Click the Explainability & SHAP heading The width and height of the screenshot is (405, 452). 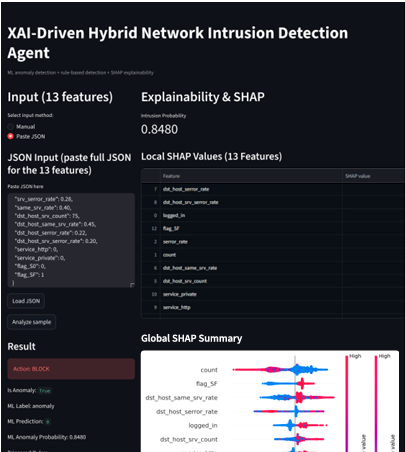point(203,97)
